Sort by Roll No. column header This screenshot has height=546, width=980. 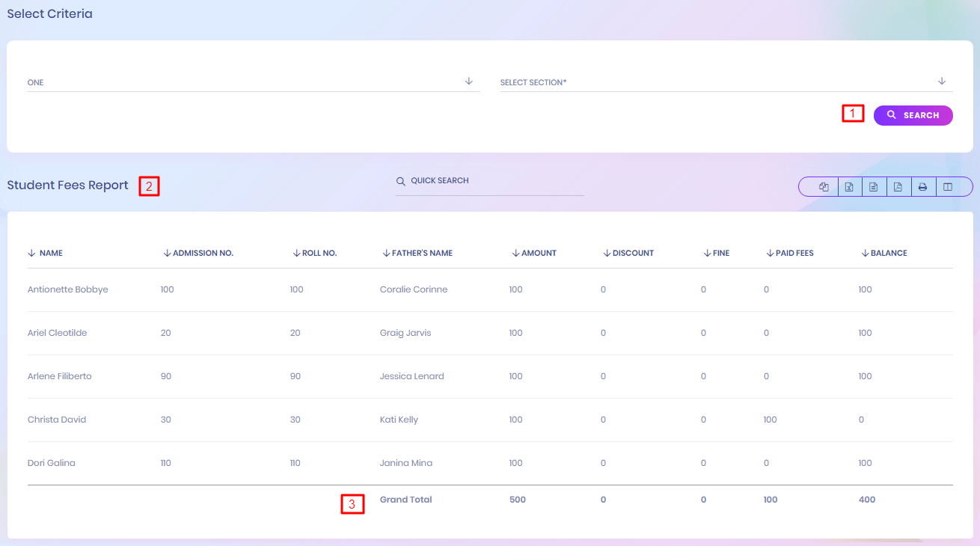click(319, 254)
